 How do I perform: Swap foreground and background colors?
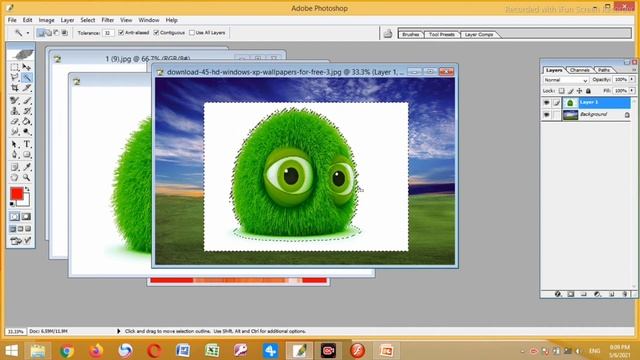click(27, 189)
